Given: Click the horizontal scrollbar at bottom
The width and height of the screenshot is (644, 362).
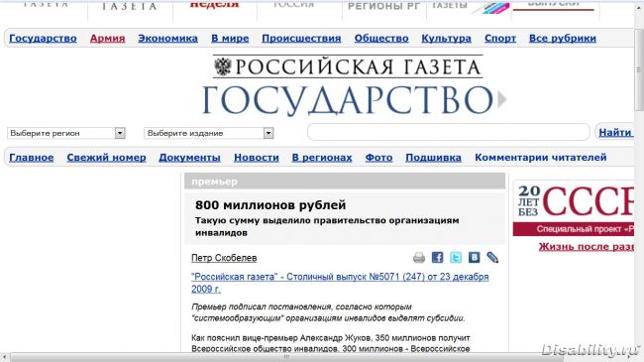Looking at the screenshot, I should [286, 357].
